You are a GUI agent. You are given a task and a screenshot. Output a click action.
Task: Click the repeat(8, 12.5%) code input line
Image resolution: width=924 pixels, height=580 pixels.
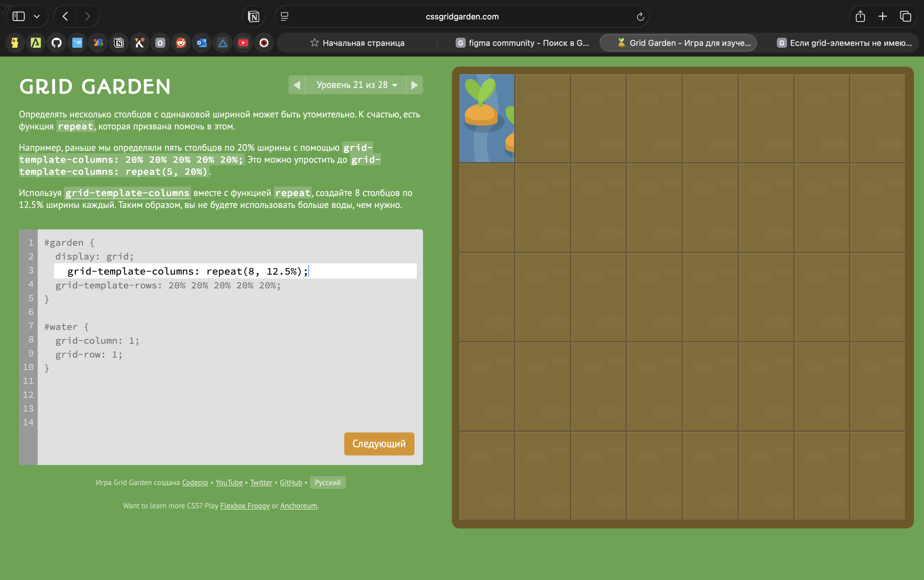[x=235, y=271]
